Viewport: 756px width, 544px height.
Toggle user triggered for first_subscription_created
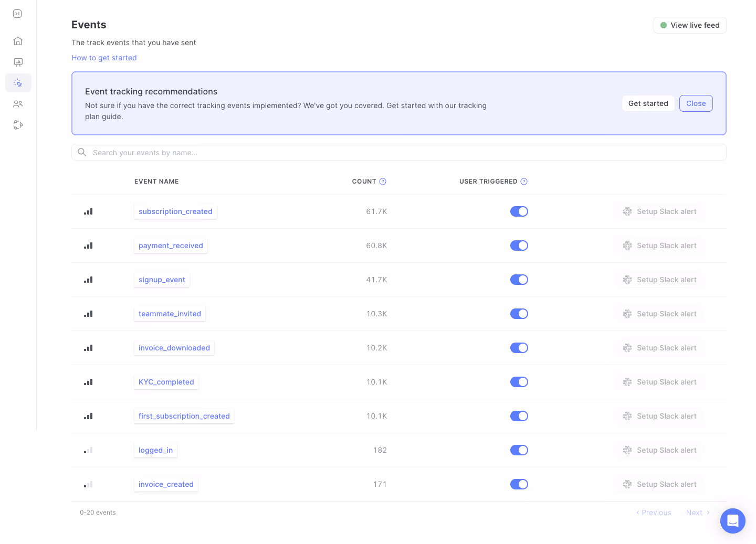click(x=519, y=416)
